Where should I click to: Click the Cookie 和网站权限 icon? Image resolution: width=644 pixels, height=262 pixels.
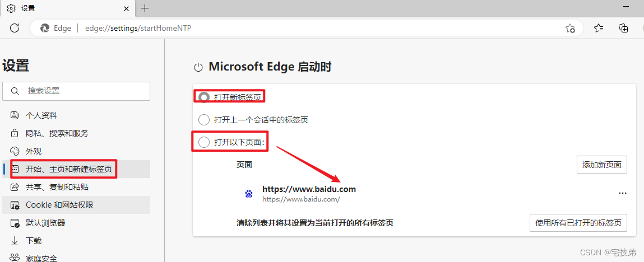[x=15, y=204]
